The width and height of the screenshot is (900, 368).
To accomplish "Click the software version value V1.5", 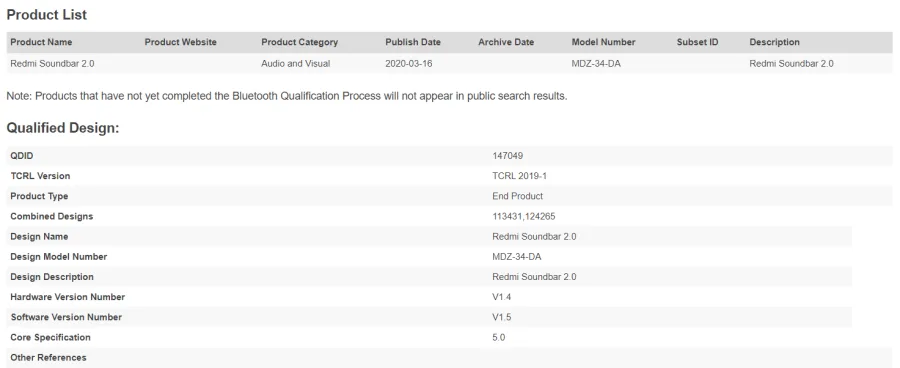I will pyautogui.click(x=502, y=317).
